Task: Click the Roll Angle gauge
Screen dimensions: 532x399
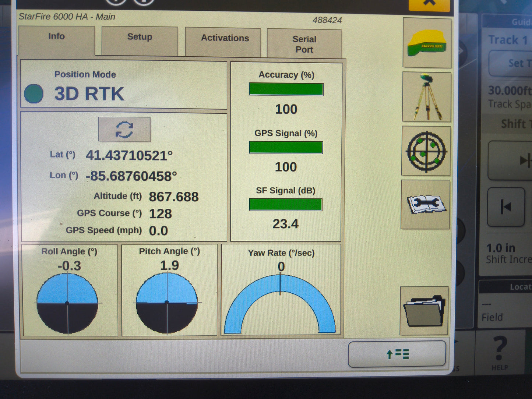Action: (67, 303)
